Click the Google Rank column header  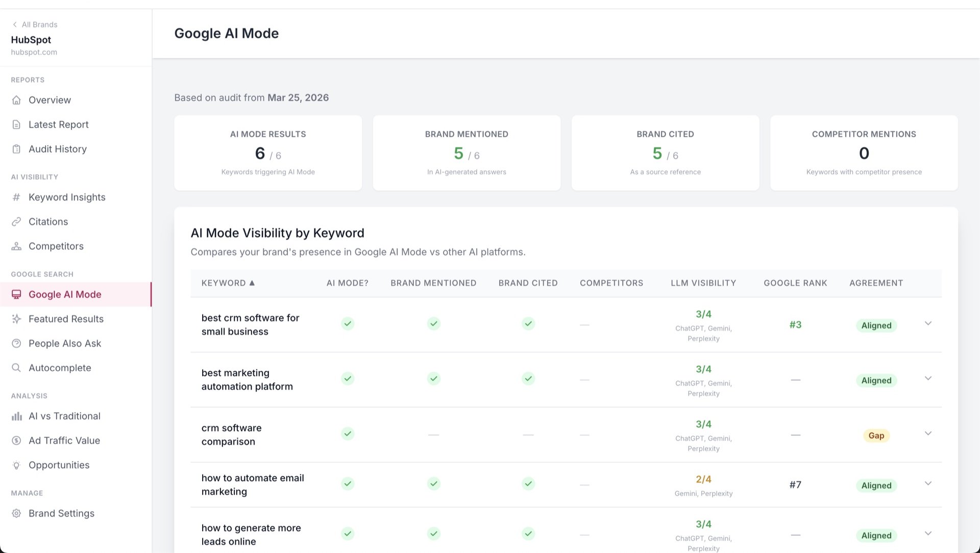point(795,283)
